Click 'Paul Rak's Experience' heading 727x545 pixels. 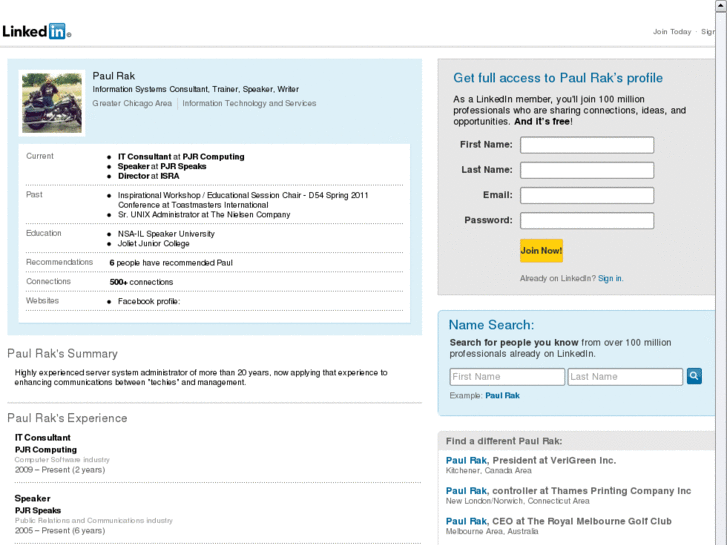tap(67, 418)
